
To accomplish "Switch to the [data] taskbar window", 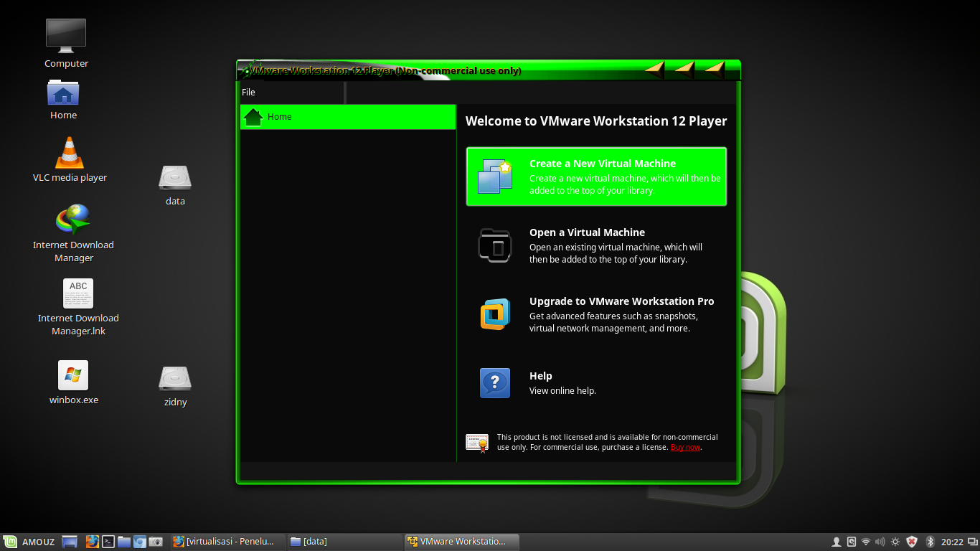I will tap(344, 542).
